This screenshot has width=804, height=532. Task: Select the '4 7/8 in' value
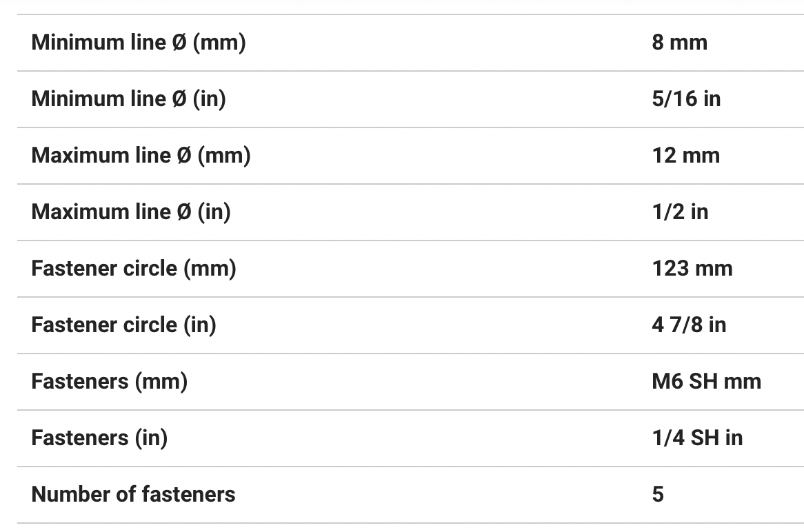click(x=689, y=325)
